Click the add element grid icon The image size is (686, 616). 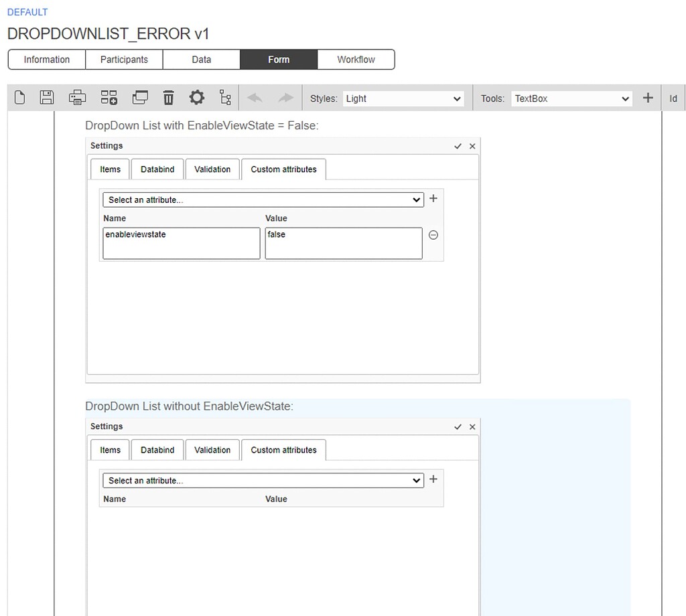[109, 97]
